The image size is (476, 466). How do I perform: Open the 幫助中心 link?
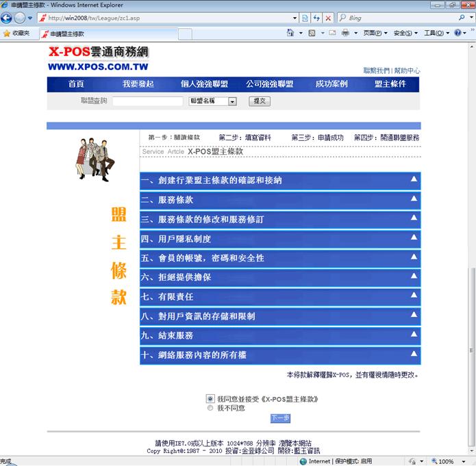(x=407, y=70)
